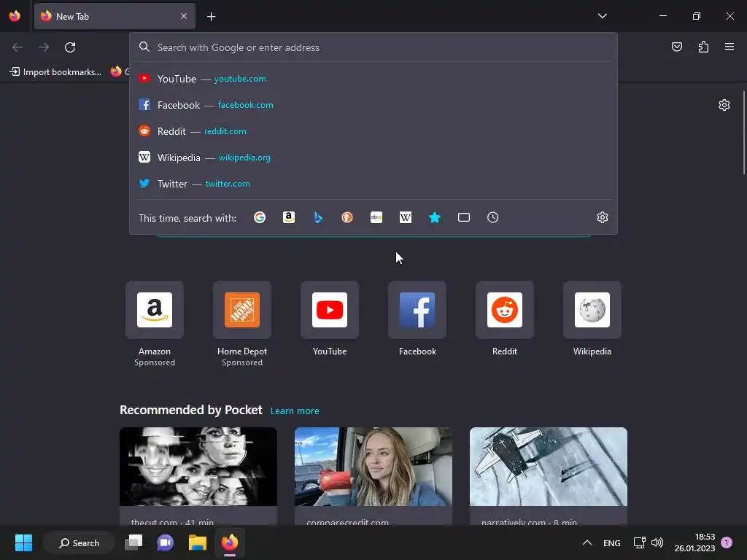Open search settings gear in dropdown
The image size is (747, 560).
pyautogui.click(x=602, y=217)
